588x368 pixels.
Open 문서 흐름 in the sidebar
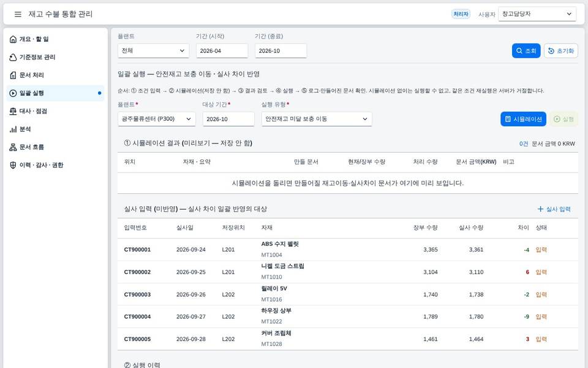coord(56,147)
